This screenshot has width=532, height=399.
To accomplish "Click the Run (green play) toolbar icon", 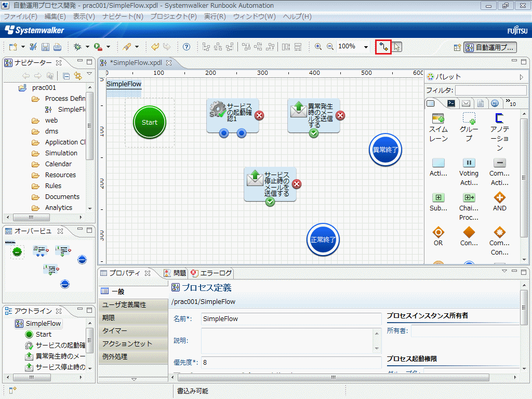I will tap(98, 47).
